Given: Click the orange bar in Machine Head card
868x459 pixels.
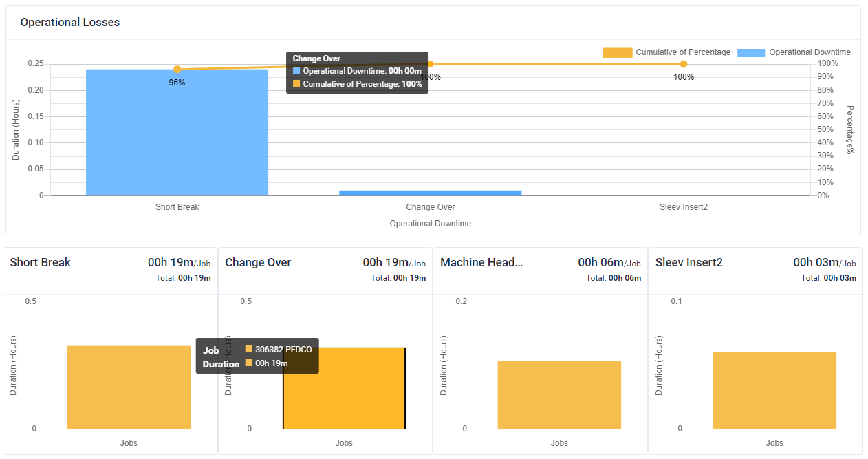Looking at the screenshot, I should click(559, 394).
